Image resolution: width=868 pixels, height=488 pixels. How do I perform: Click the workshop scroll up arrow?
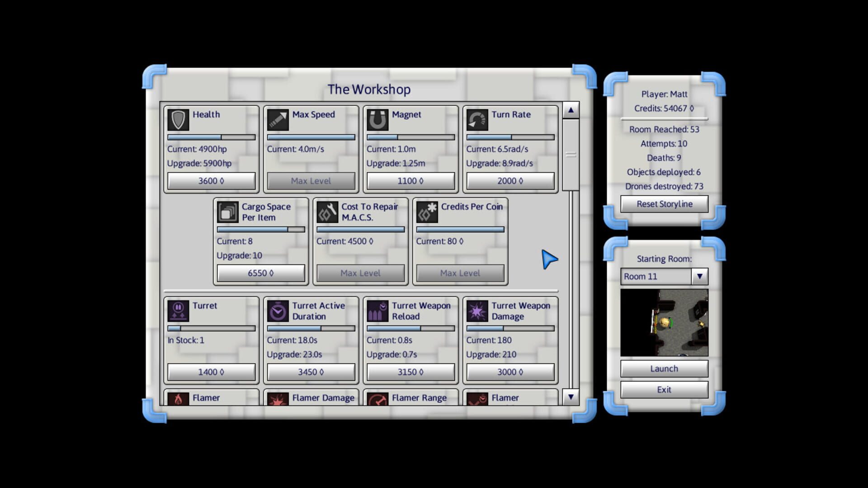[571, 110]
